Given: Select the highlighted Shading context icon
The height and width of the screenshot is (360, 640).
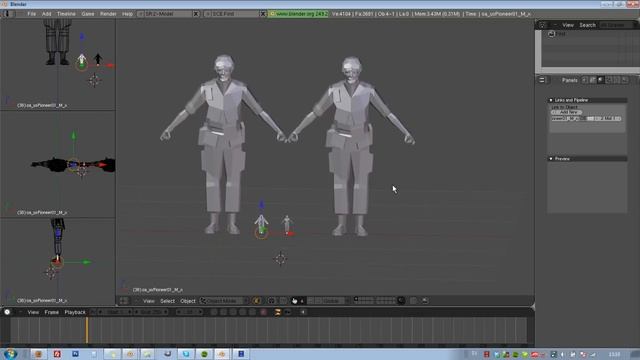Looking at the screenshot, I should point(600,80).
